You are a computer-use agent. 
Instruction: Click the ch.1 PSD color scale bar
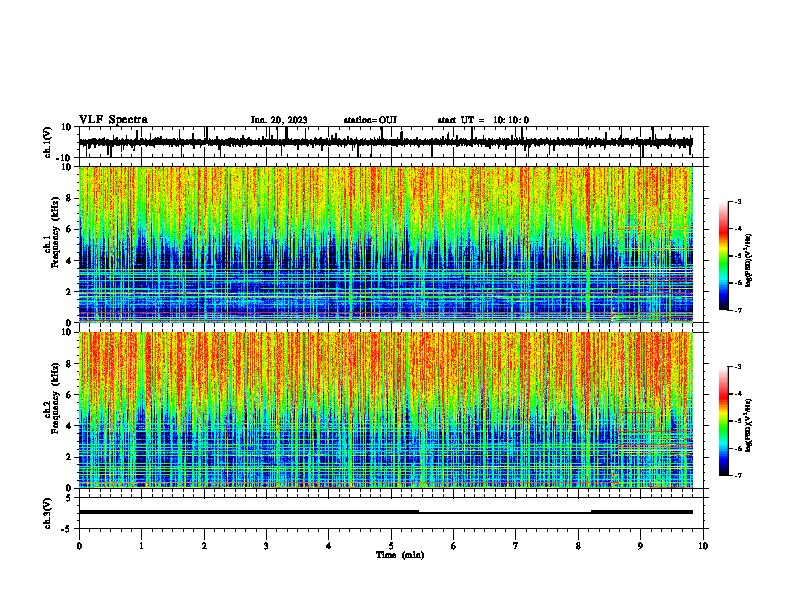point(724,256)
